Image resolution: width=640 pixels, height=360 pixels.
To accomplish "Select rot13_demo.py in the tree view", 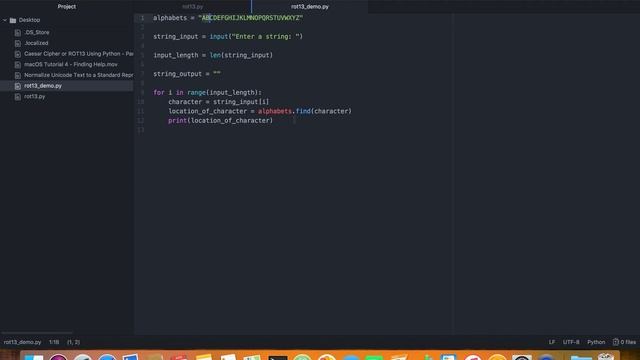I will 43,86.
